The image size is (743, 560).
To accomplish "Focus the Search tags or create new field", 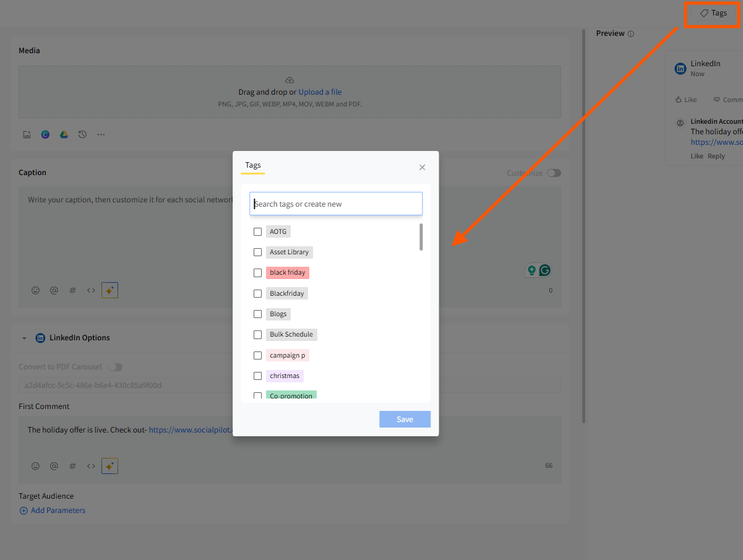I will click(x=336, y=204).
